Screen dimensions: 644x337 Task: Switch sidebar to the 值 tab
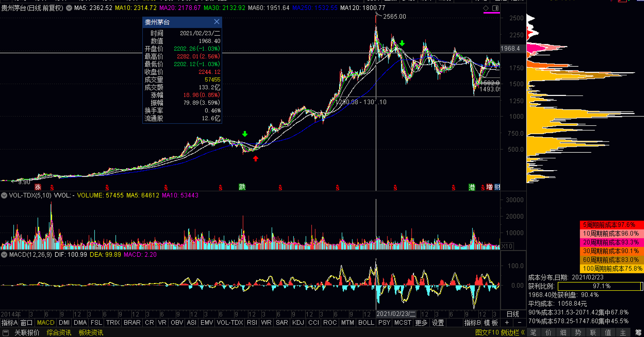pyautogui.click(x=608, y=333)
